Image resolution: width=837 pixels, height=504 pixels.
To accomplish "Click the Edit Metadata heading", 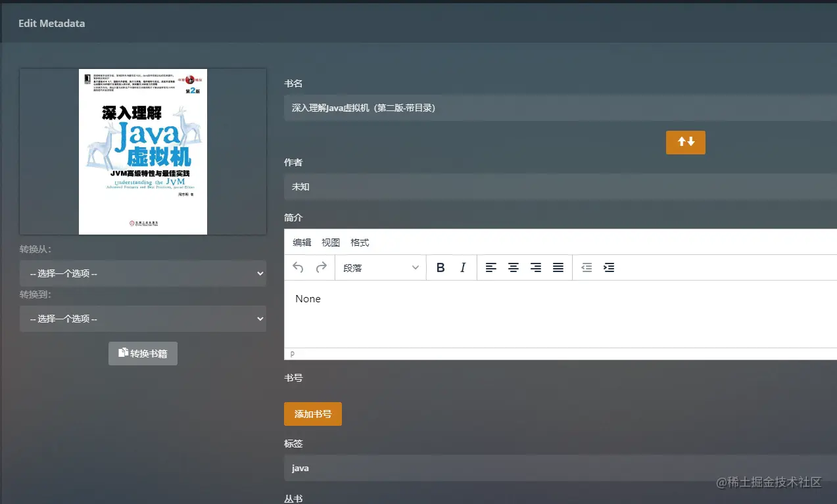I will pos(51,24).
